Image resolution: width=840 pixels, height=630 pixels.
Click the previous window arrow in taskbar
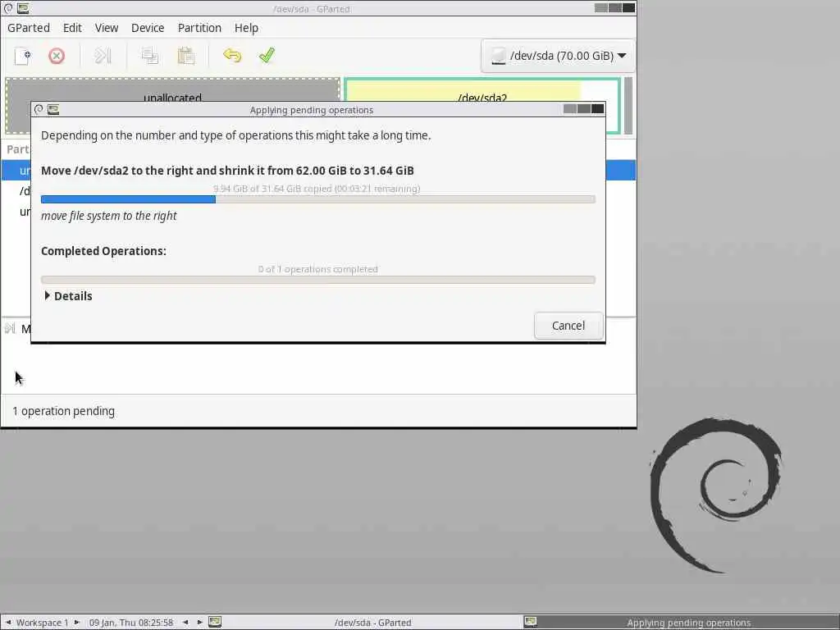click(x=185, y=622)
